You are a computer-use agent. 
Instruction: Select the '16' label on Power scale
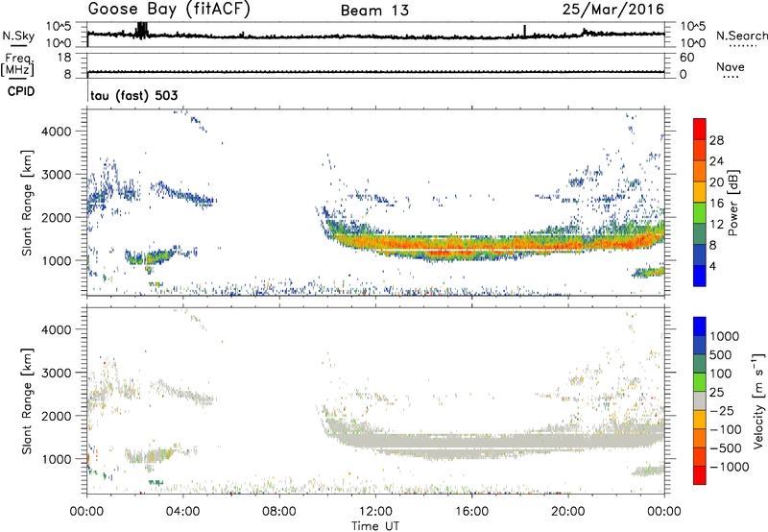point(716,204)
